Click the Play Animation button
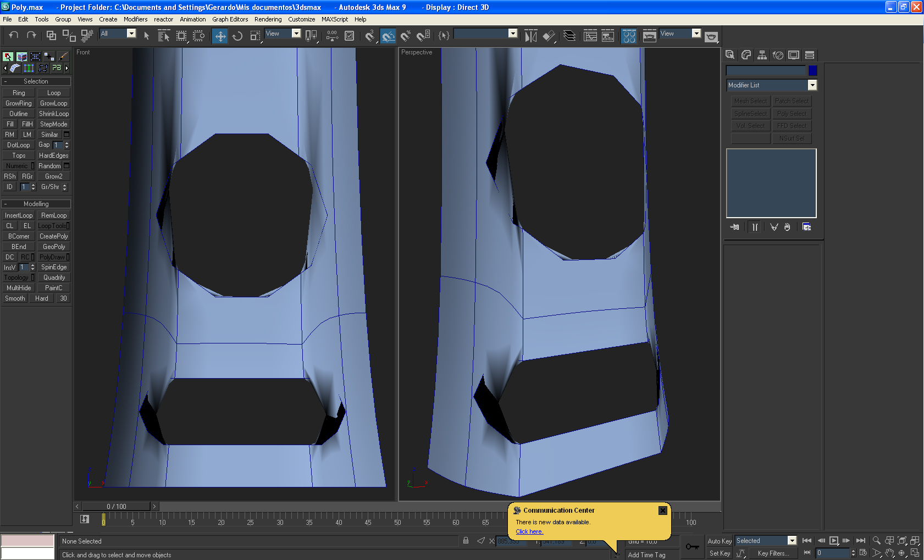Viewport: 924px width, 560px height. 833,541
